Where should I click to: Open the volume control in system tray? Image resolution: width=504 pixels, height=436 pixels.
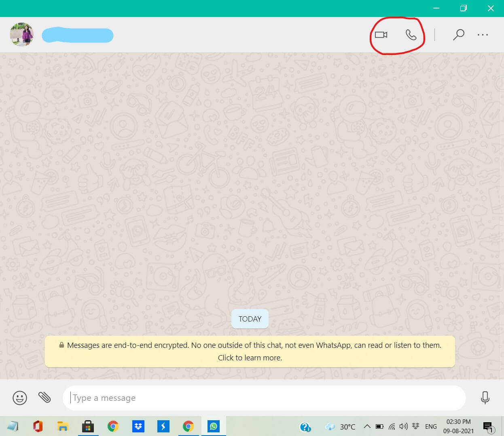click(403, 426)
